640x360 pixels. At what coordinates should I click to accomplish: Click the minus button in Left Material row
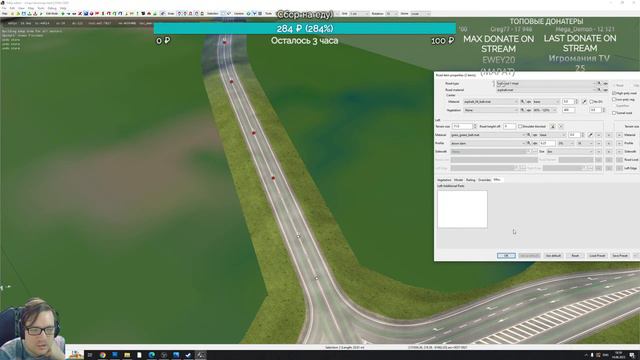coord(599,135)
